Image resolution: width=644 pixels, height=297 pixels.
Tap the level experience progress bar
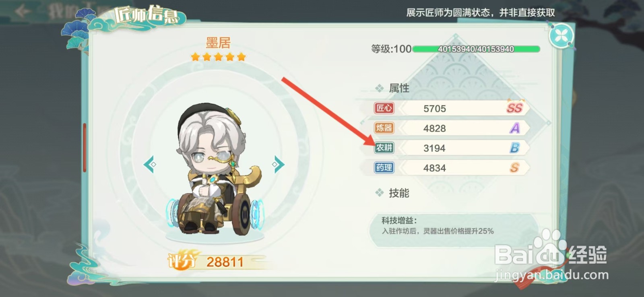point(476,49)
